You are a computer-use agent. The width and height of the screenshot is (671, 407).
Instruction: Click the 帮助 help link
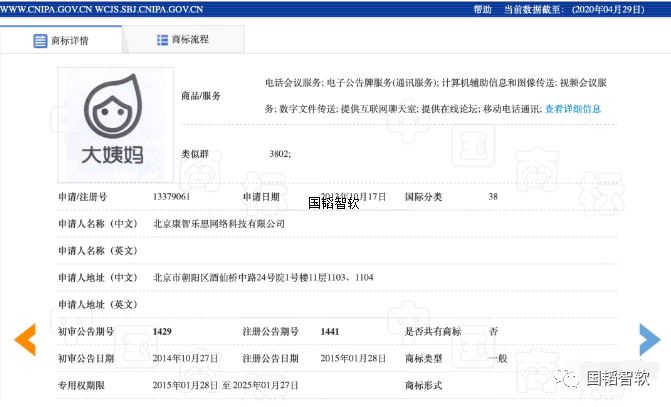click(482, 9)
